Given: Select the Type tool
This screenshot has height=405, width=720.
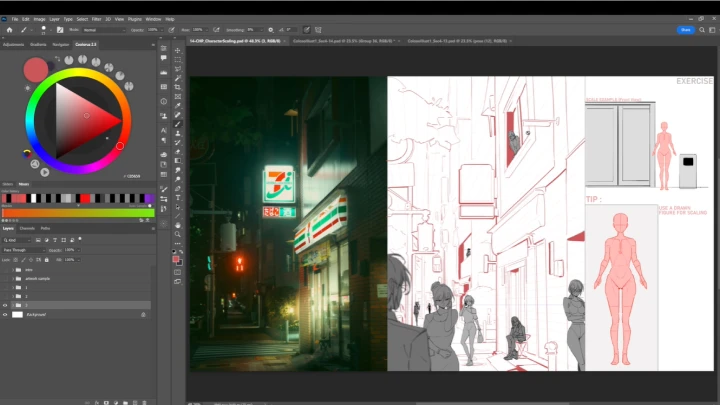Looking at the screenshot, I should pyautogui.click(x=178, y=197).
